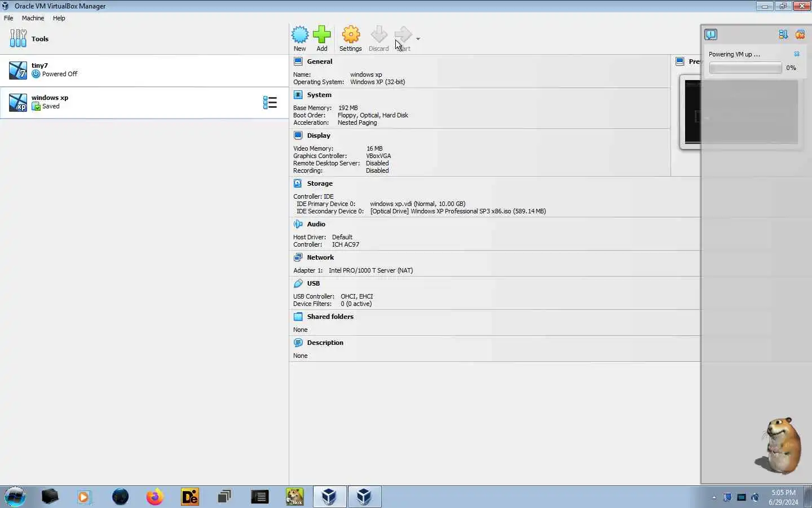Click the Start arrow toolbar icon

[x=403, y=35]
